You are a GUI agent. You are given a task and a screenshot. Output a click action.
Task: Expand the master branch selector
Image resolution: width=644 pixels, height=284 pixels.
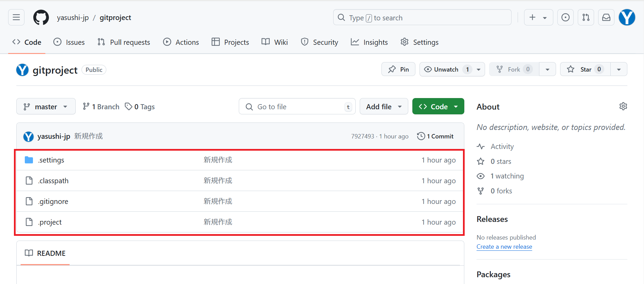tap(46, 107)
